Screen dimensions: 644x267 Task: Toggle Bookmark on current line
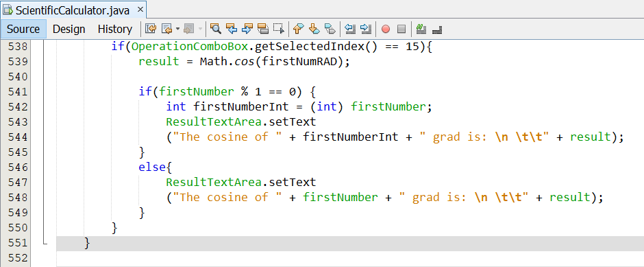coord(330,29)
